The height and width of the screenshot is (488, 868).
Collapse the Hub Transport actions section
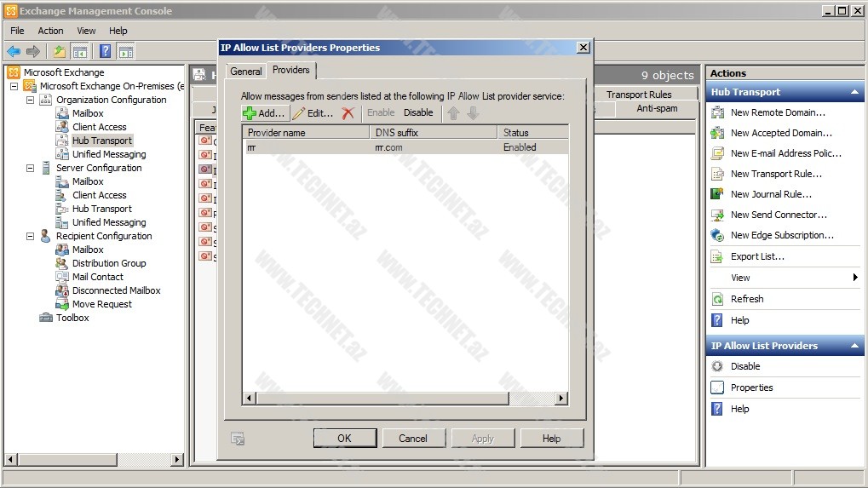tap(854, 92)
